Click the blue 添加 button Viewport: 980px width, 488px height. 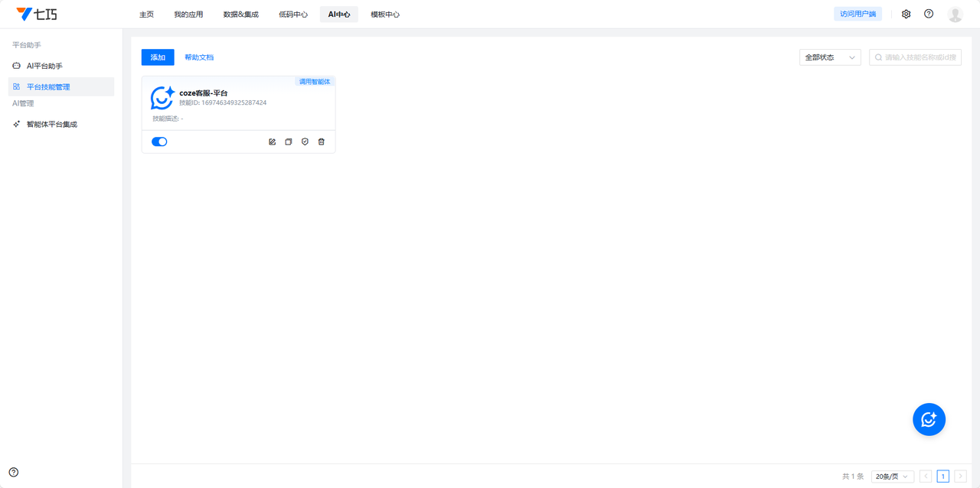[158, 57]
